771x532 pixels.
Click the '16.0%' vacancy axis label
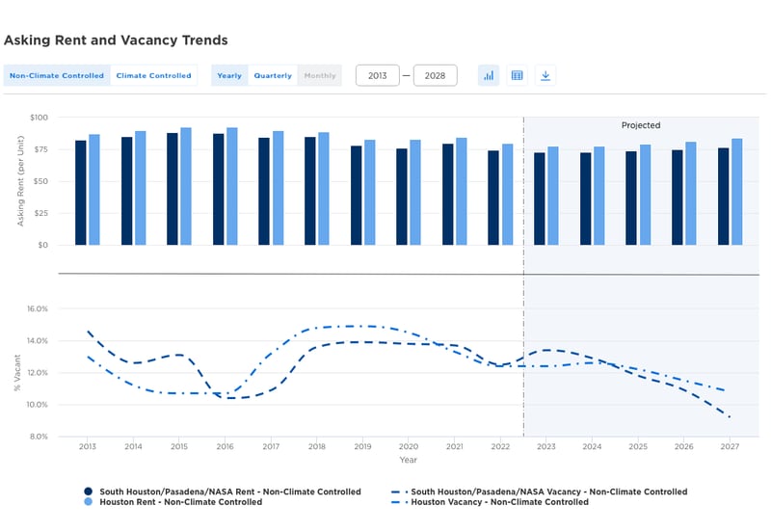point(38,308)
